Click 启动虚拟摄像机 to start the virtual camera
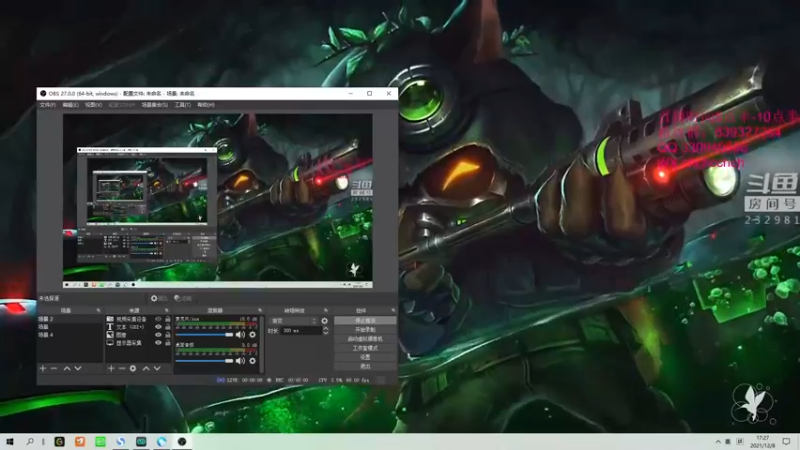 pyautogui.click(x=365, y=339)
